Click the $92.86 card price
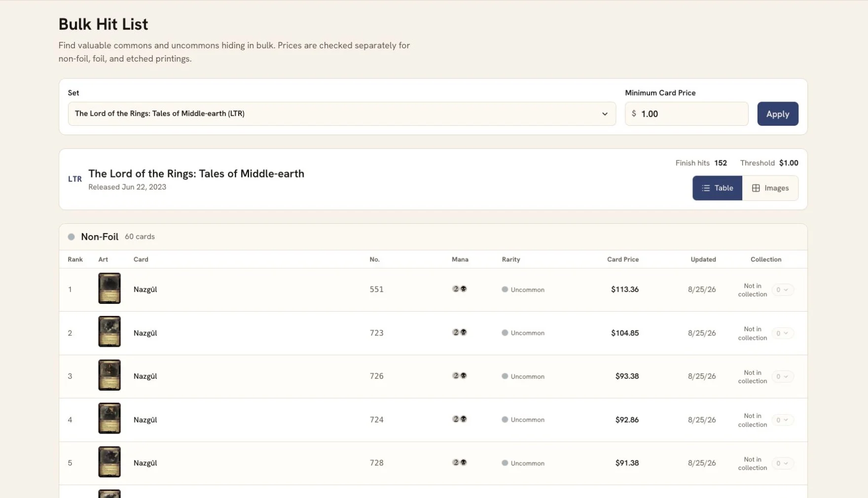Image resolution: width=868 pixels, height=498 pixels. [x=627, y=420]
